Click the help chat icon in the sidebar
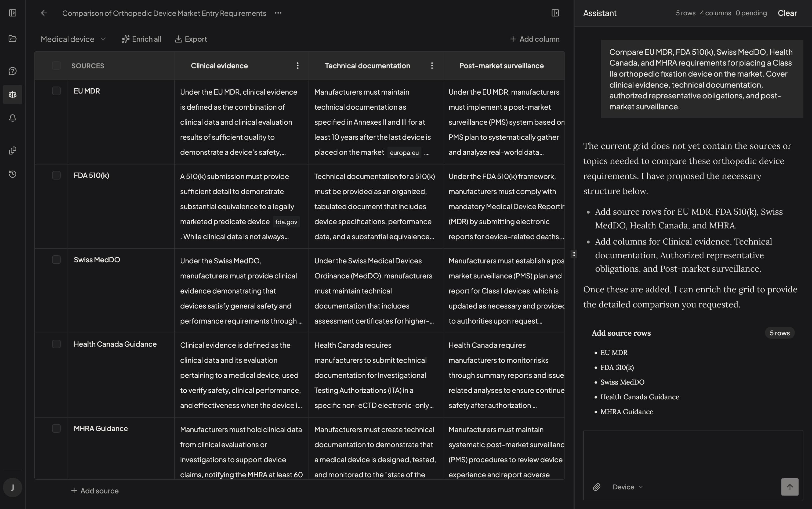Screen dimensions: 812x509 pyautogui.click(x=12, y=71)
